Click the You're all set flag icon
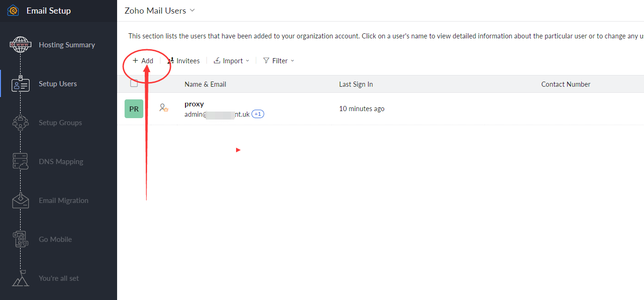This screenshot has height=300, width=644. click(21, 278)
